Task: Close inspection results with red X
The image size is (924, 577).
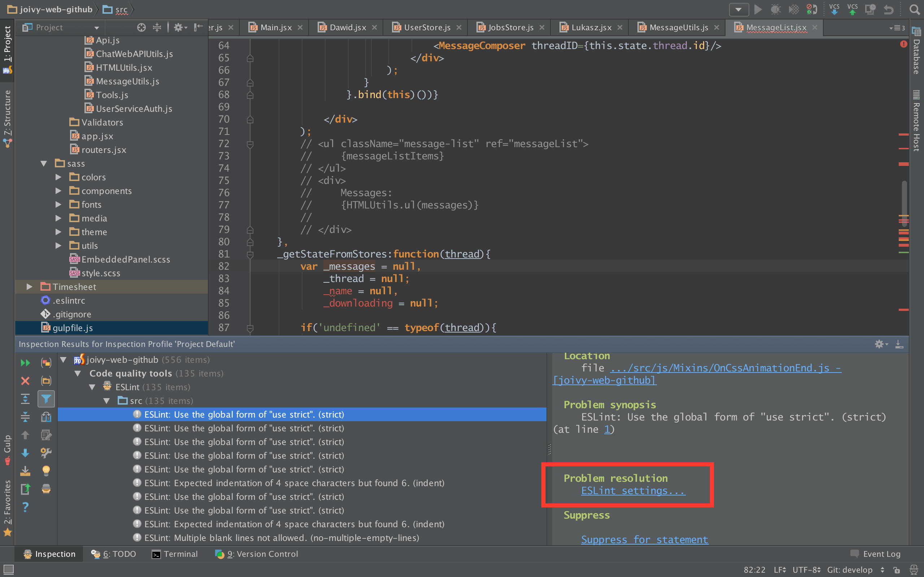Action: 25,380
